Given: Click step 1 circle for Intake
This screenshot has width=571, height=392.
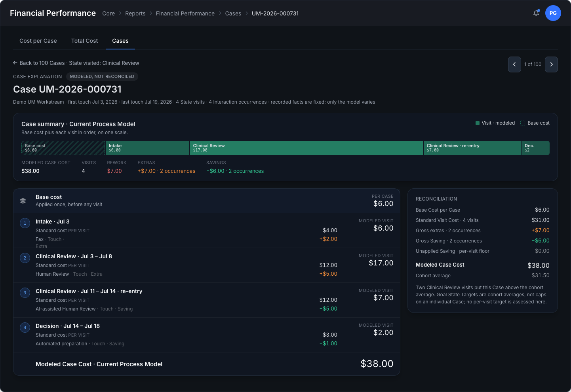Looking at the screenshot, I should coord(25,223).
